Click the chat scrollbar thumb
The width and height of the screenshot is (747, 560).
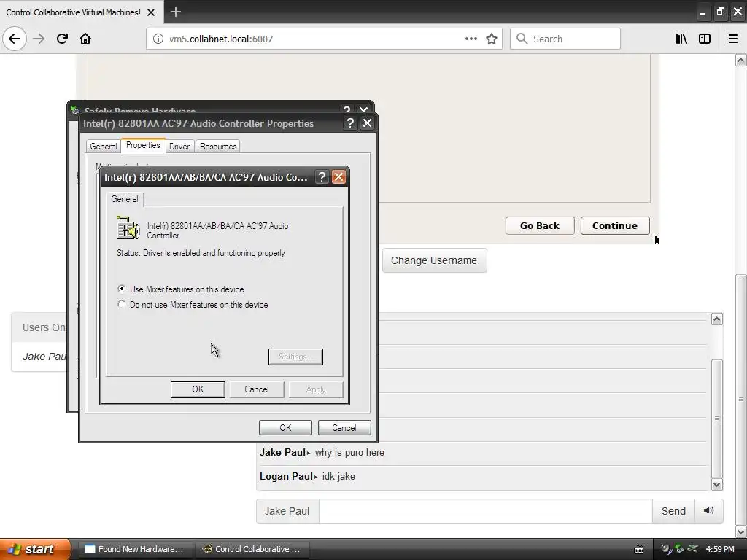click(x=717, y=419)
